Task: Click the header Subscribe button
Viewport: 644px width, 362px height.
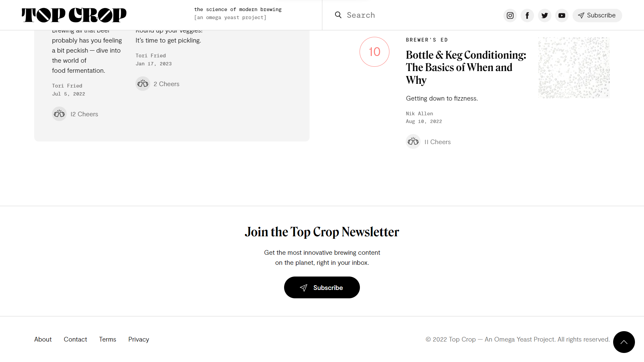Action: tap(597, 15)
